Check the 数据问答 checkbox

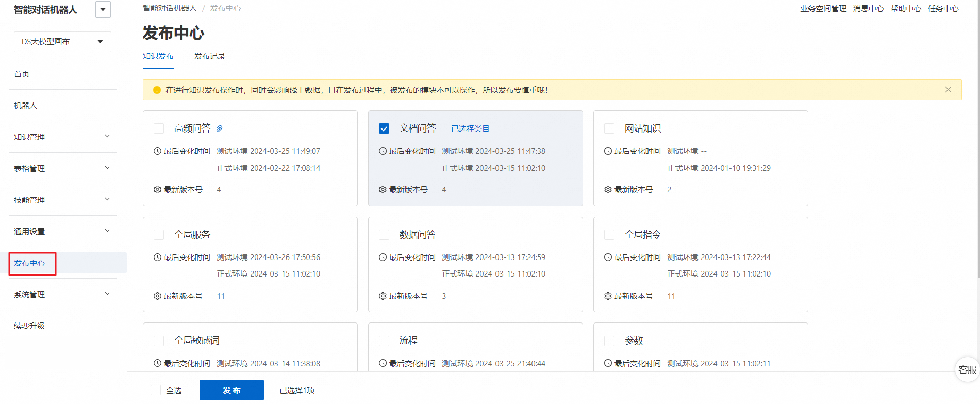pos(384,235)
